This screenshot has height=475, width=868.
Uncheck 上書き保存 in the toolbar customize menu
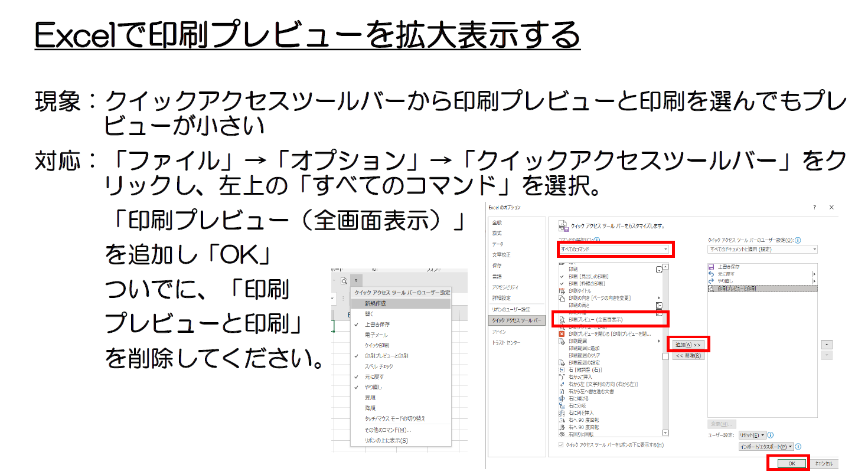coord(357,325)
